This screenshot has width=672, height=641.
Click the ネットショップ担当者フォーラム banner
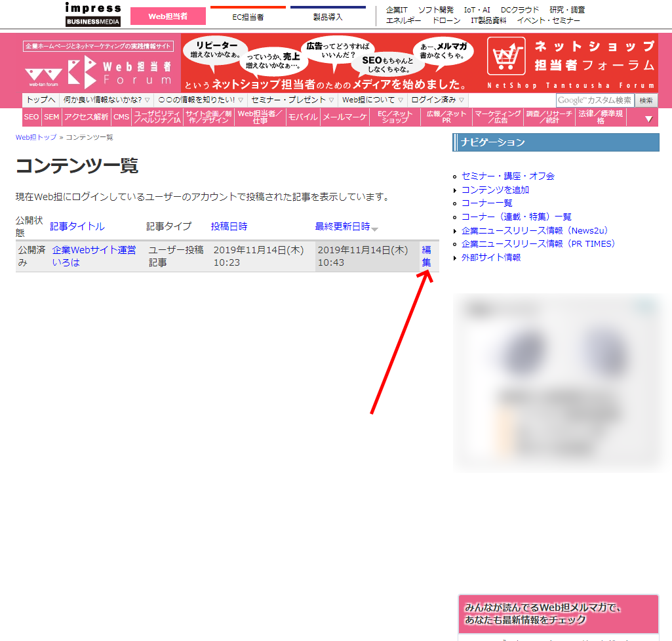420,63
